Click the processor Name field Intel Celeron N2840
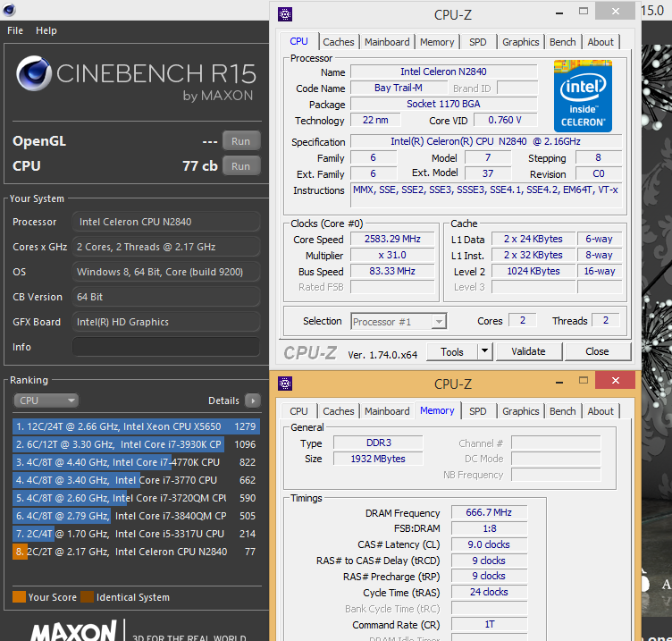Viewport: 672px width, 641px height. pyautogui.click(x=443, y=72)
